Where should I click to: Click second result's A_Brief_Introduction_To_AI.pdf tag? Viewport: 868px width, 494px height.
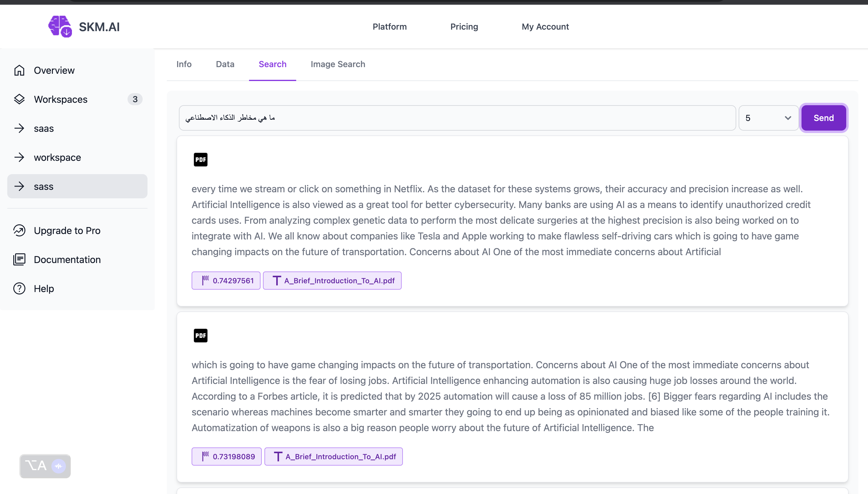coord(333,456)
